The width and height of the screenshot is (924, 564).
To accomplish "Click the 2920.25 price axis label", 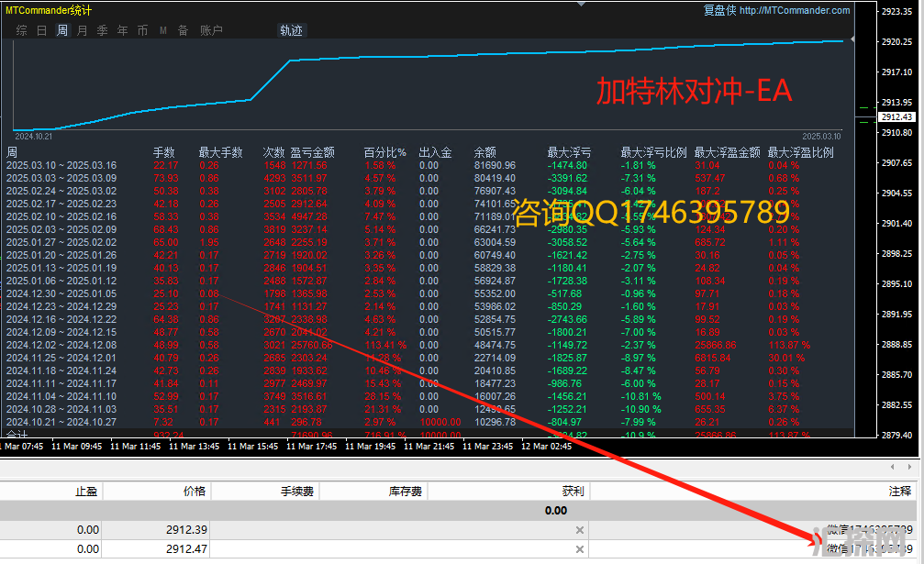I will [896, 42].
